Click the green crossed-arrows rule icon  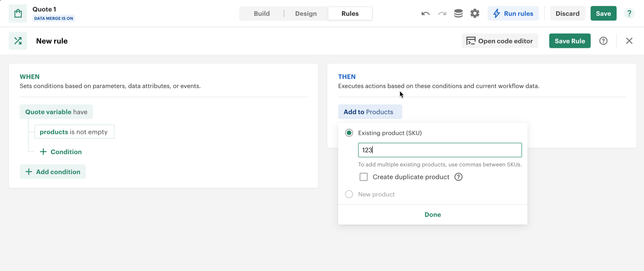pyautogui.click(x=18, y=40)
